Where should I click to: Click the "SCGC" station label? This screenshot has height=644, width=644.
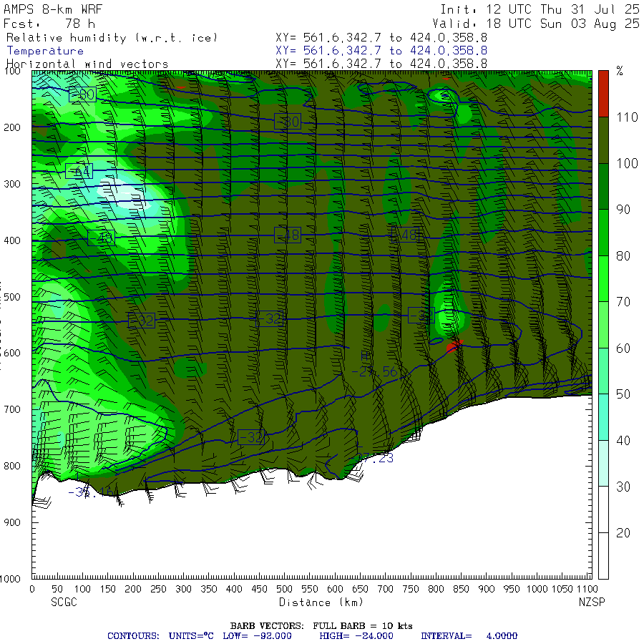[x=64, y=602]
